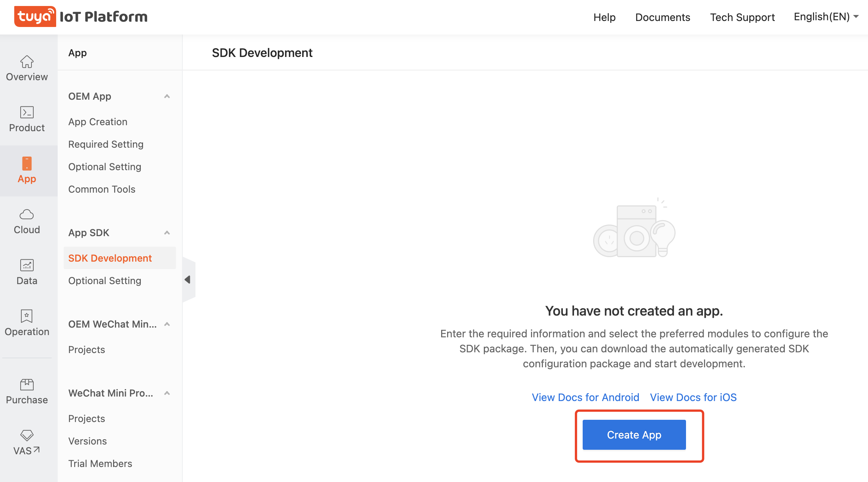The height and width of the screenshot is (482, 868).
Task: Click the Create App button
Action: 634,434
